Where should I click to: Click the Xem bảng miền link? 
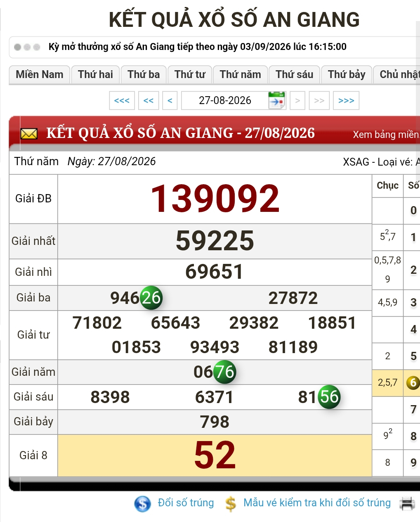coord(386,135)
